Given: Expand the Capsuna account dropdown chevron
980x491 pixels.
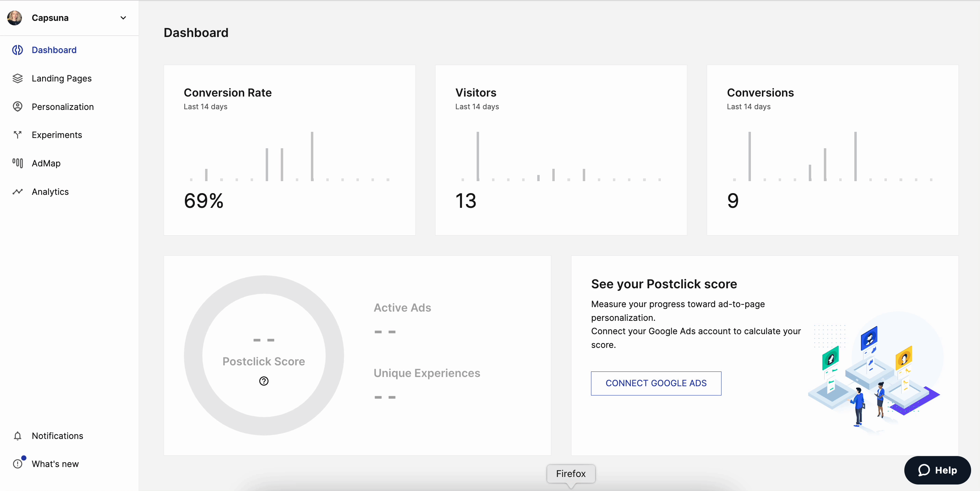Looking at the screenshot, I should pos(123,18).
